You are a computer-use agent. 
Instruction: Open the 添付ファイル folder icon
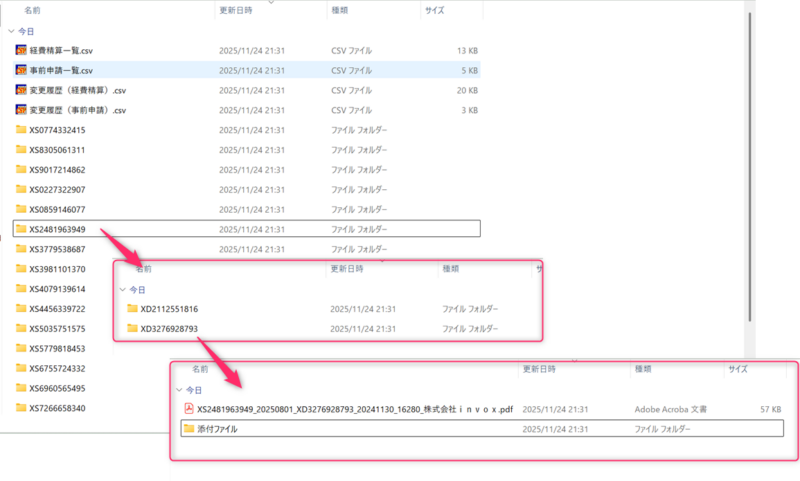coord(187,429)
